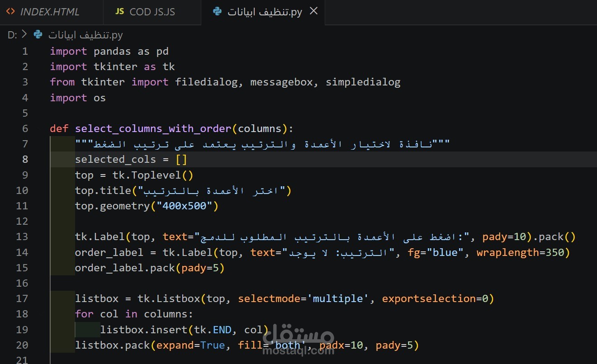This screenshot has height=364, width=597.
Task: Click the 'simpledialog' import name
Action: pos(363,82)
